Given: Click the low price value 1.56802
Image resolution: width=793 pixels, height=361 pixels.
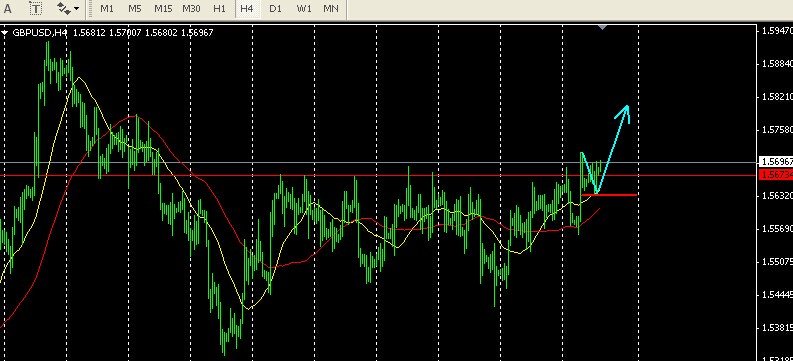Looking at the screenshot, I should pos(161,33).
